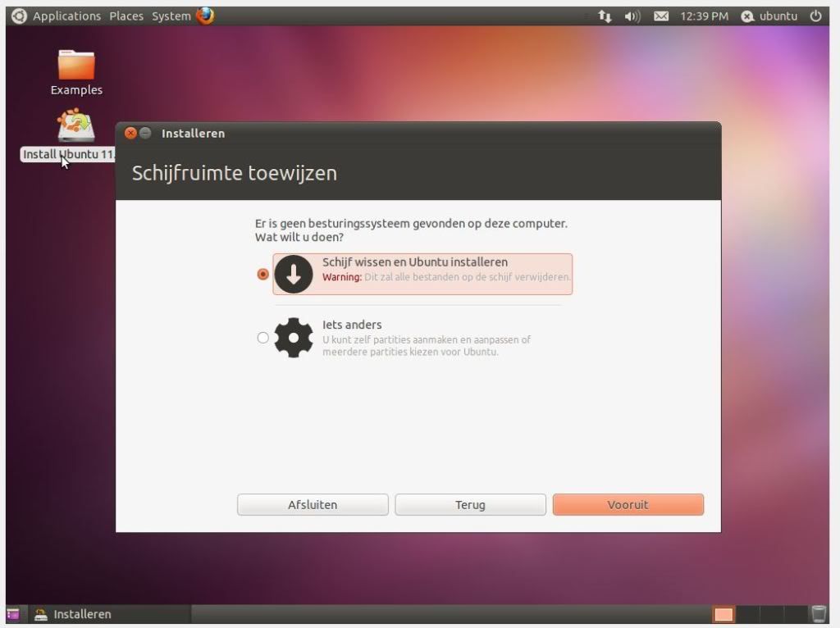Open the sound volume indicator

tap(632, 16)
